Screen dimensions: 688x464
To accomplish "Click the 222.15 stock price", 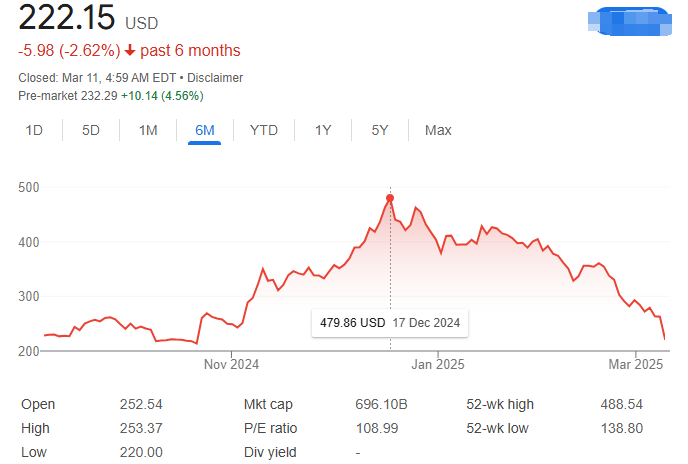I will (x=67, y=18).
